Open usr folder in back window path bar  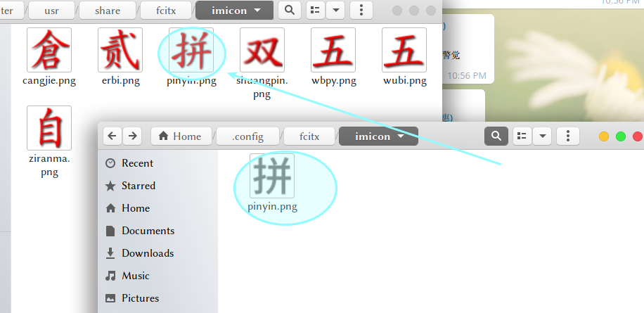(52, 11)
